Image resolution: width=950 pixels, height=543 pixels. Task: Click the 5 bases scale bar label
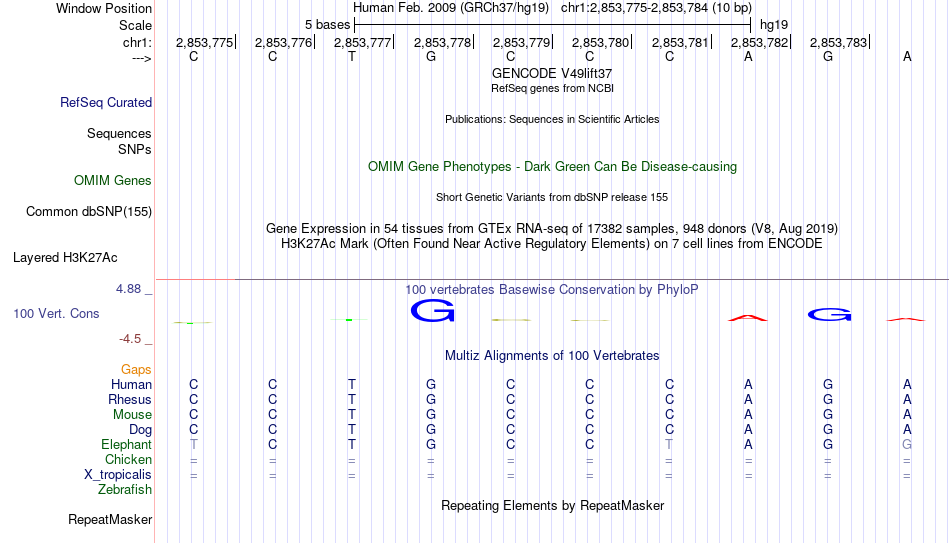click(x=327, y=25)
